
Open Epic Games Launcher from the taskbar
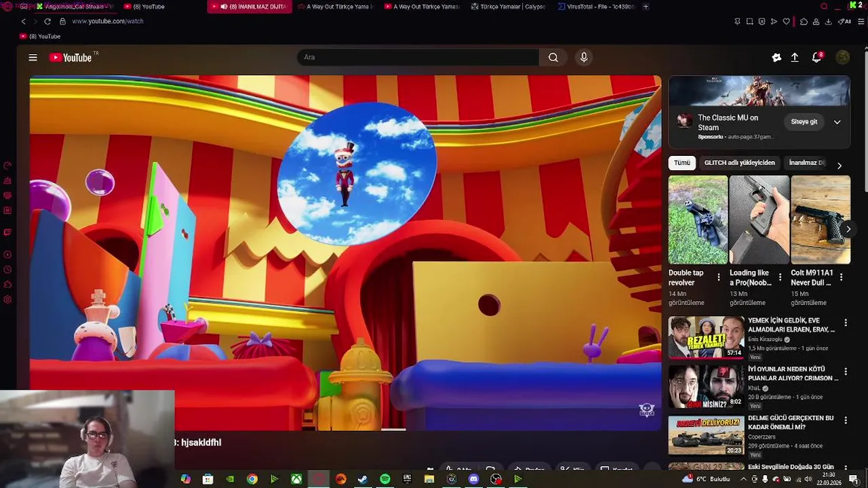point(407,479)
